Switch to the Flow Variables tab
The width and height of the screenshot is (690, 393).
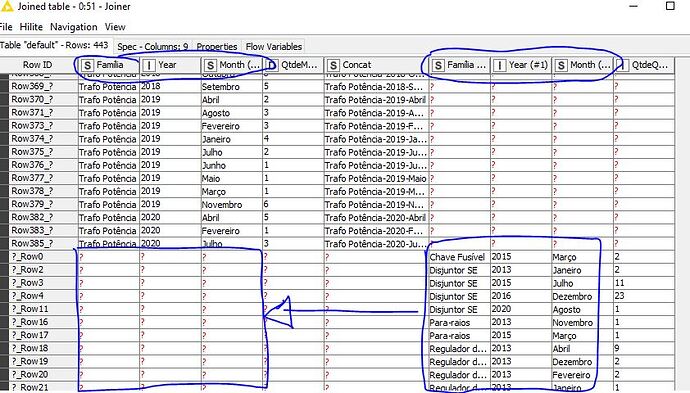click(274, 46)
